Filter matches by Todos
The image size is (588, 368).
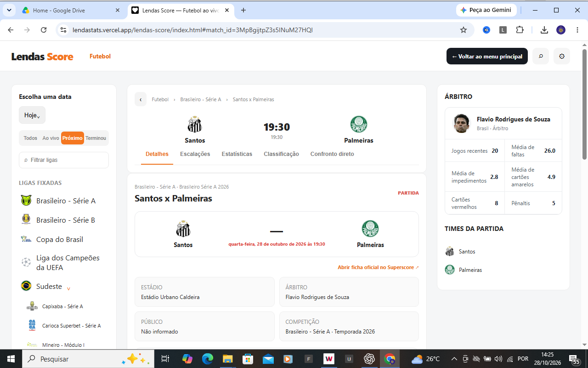point(30,138)
